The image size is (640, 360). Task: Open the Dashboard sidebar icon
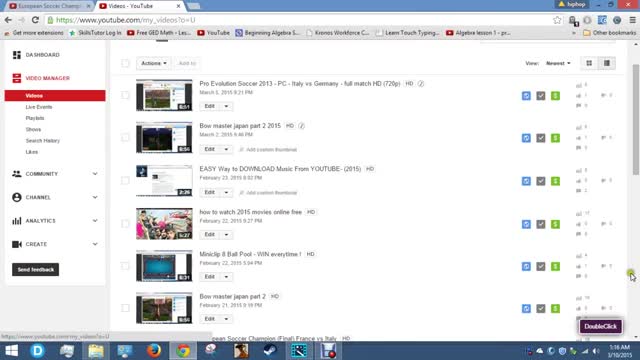pos(17,55)
